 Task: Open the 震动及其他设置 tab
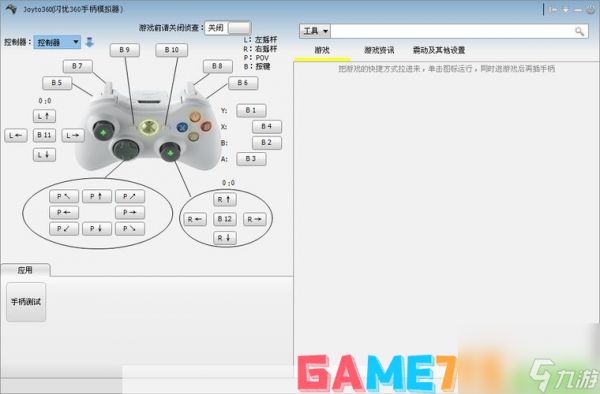click(x=439, y=50)
